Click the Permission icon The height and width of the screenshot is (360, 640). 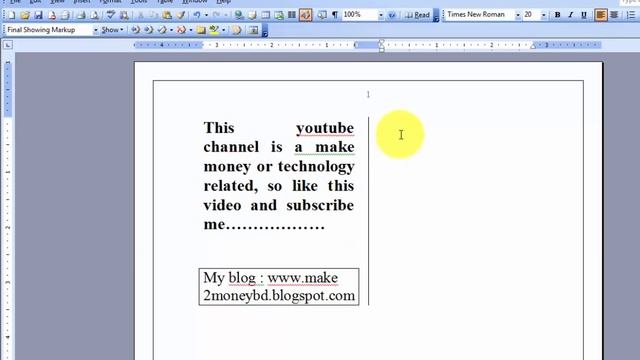(x=52, y=16)
